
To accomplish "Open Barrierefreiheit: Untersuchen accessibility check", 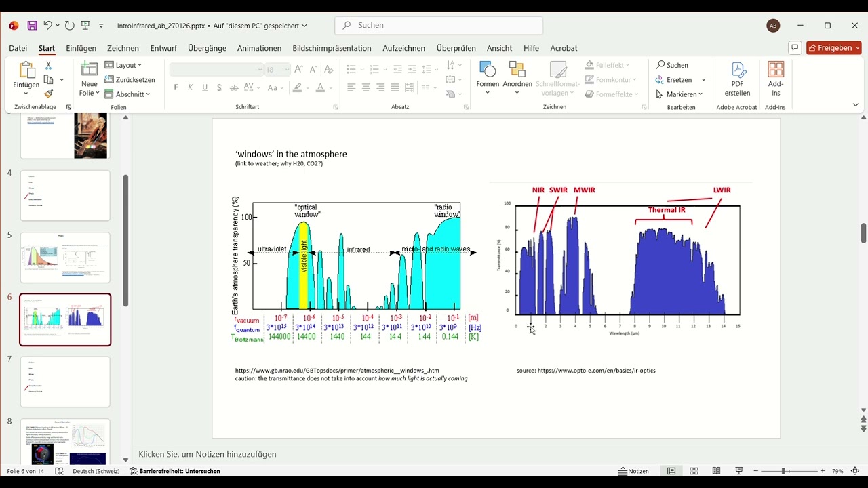I will pos(175,471).
